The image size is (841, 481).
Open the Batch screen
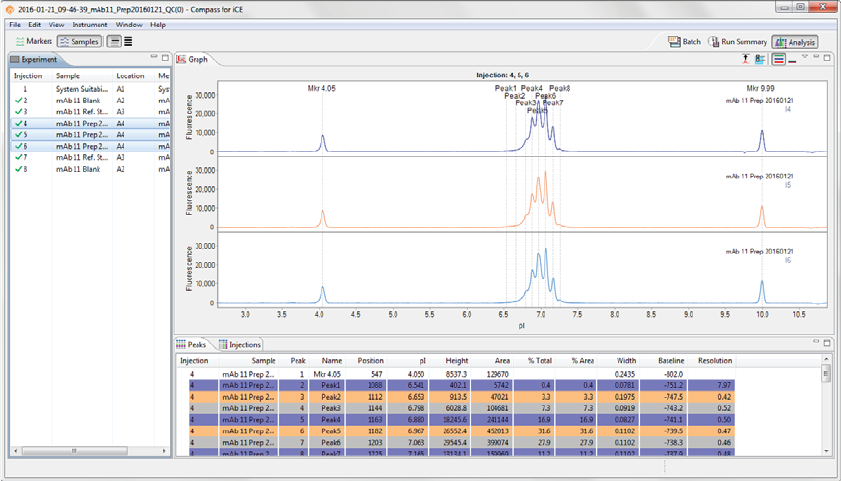click(685, 42)
